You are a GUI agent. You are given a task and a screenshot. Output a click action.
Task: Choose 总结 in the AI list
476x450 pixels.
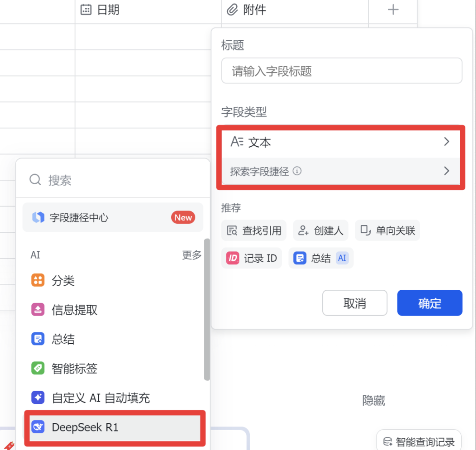pos(63,339)
